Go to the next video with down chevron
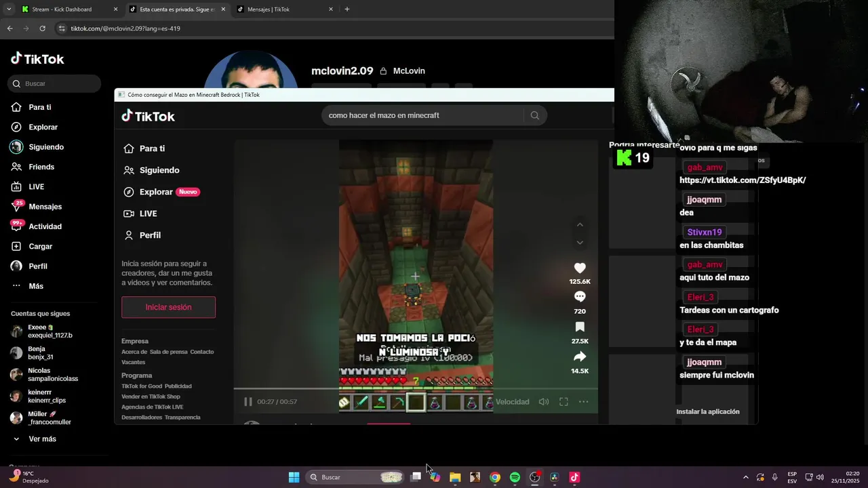Image resolution: width=868 pixels, height=488 pixels. point(580,242)
